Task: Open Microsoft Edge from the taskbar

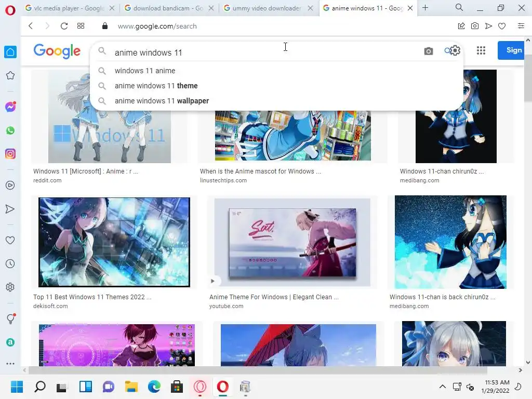Action: tap(154, 387)
